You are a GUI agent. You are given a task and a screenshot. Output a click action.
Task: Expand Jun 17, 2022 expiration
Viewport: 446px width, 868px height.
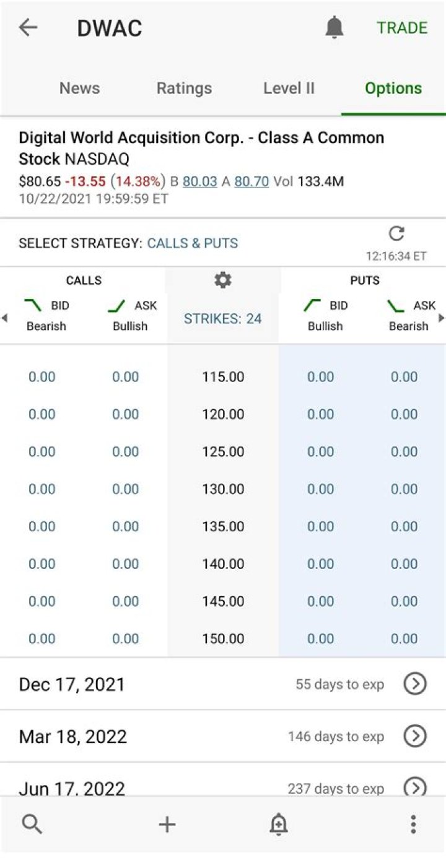click(415, 787)
